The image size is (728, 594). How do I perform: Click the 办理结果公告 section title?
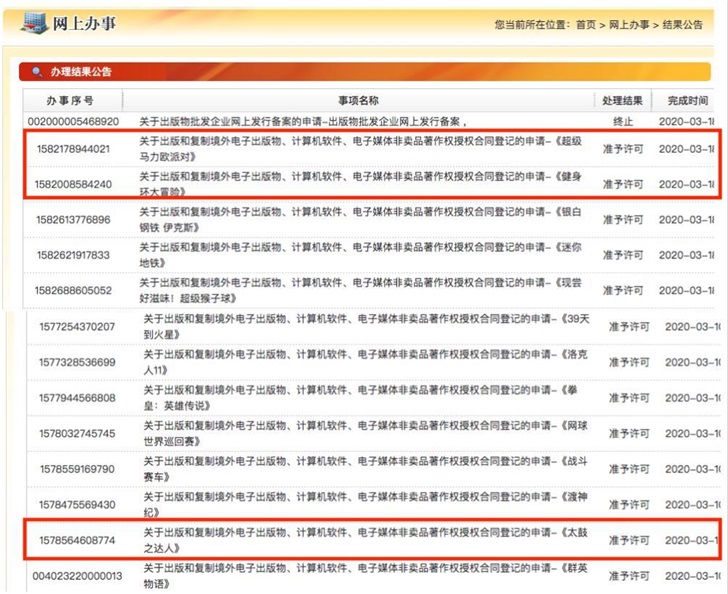tap(81, 72)
